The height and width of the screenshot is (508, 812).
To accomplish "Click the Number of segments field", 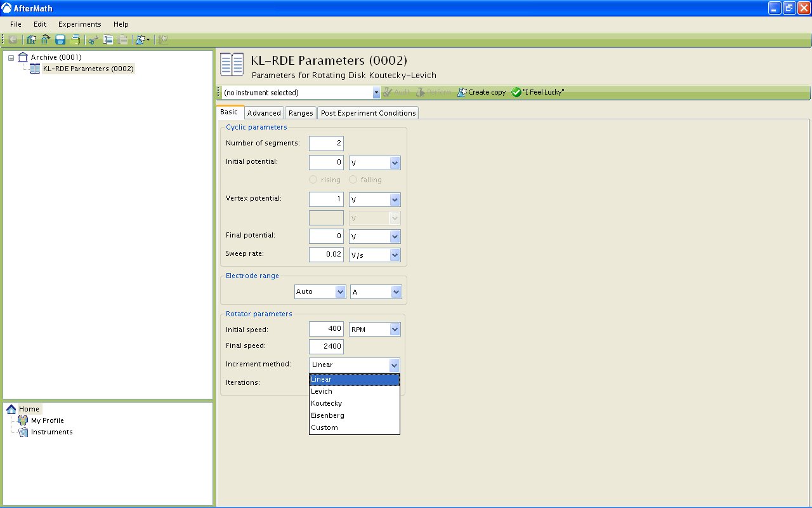I will [x=326, y=144].
